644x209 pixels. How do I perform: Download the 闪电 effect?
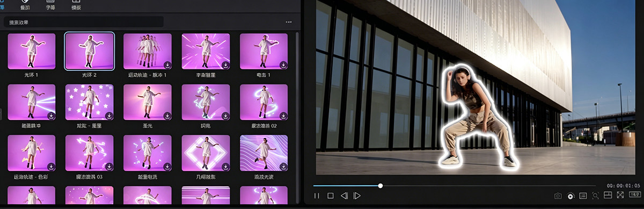(225, 116)
